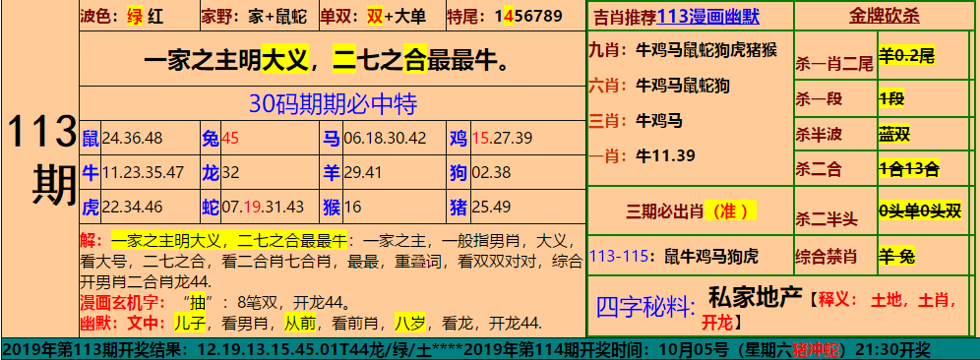
Task: Select the 鼠 zodiac label
Action: pyautogui.click(x=91, y=138)
